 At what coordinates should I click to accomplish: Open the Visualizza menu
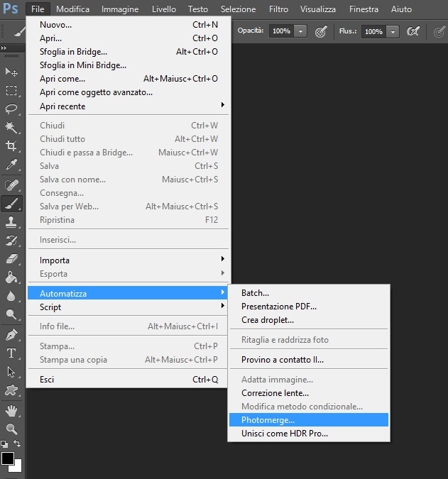click(x=318, y=9)
